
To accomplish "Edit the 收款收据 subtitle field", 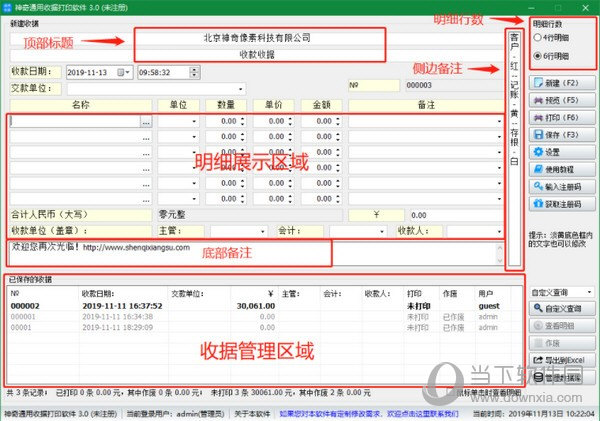I will [x=257, y=54].
